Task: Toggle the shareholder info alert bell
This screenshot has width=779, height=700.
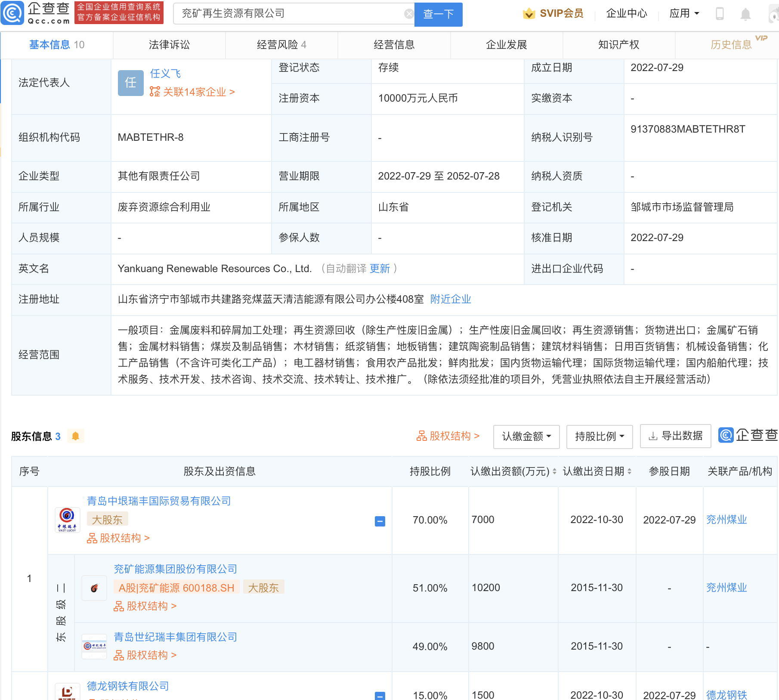Action: click(75, 436)
